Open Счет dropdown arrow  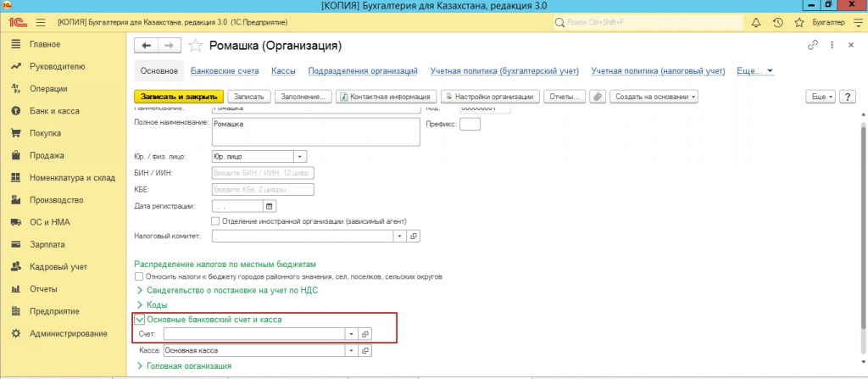pos(352,334)
